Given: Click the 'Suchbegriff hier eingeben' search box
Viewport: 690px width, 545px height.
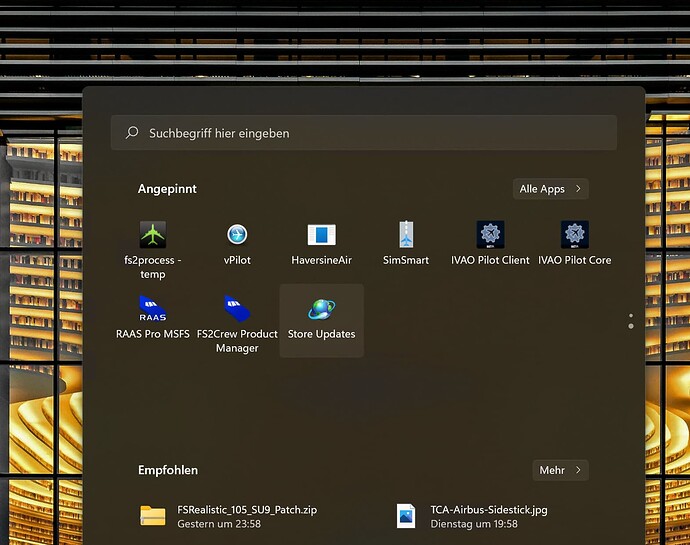Looking at the screenshot, I should click(x=364, y=133).
